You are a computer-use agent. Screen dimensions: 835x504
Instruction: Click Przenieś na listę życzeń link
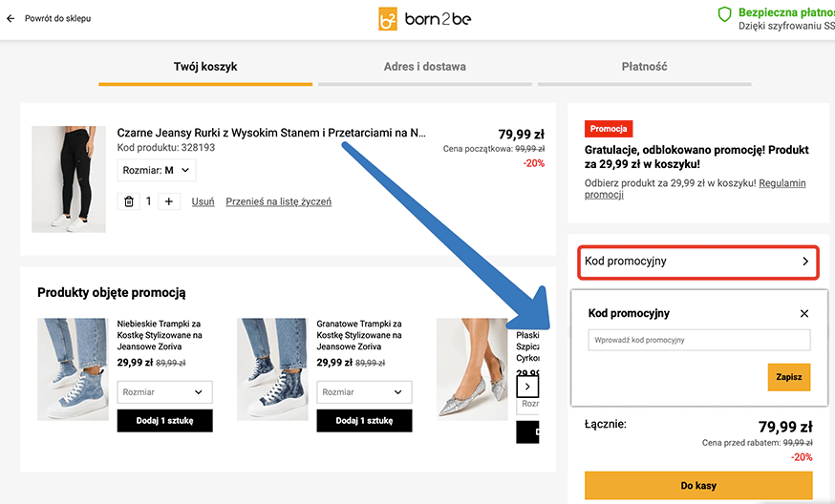(x=279, y=201)
